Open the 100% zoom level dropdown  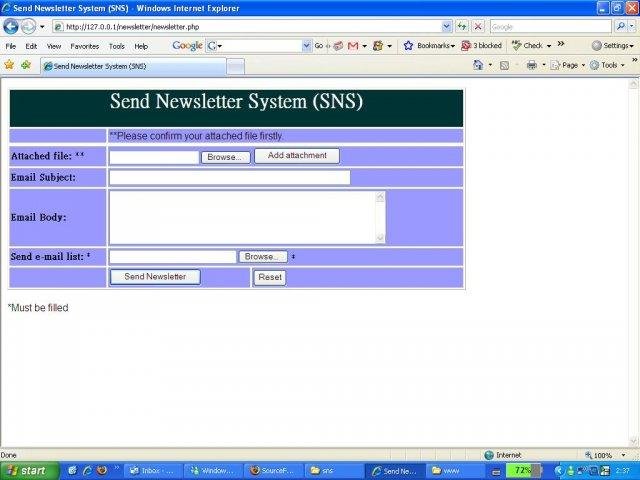624,455
